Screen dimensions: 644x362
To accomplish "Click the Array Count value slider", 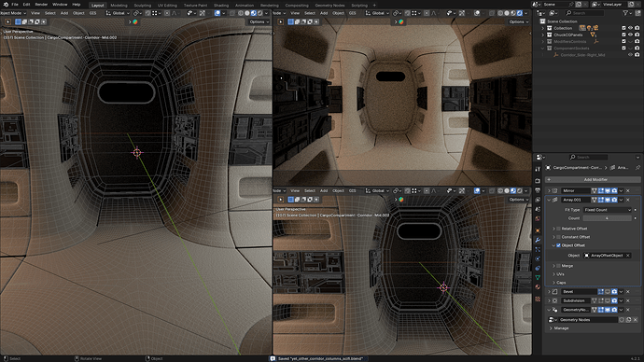I will click(607, 218).
